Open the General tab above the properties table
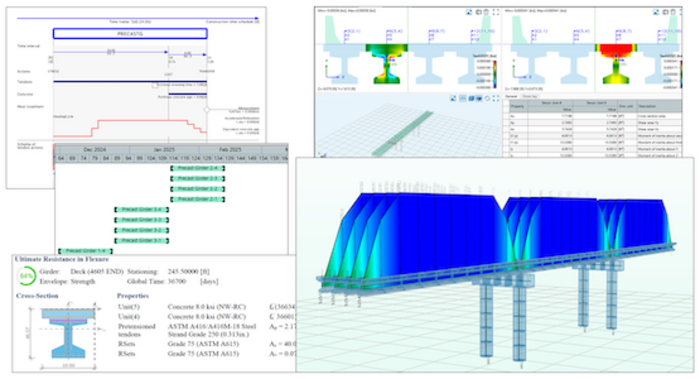Screen dimensions: 700x379 tap(511, 96)
